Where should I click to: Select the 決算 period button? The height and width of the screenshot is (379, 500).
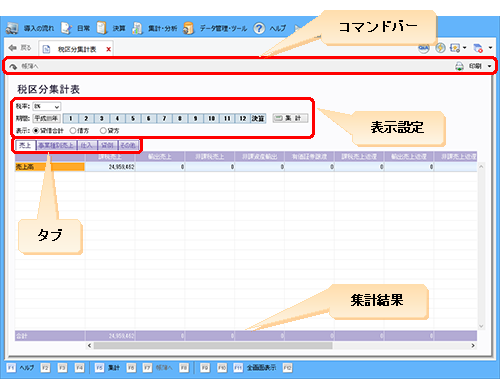click(x=258, y=118)
